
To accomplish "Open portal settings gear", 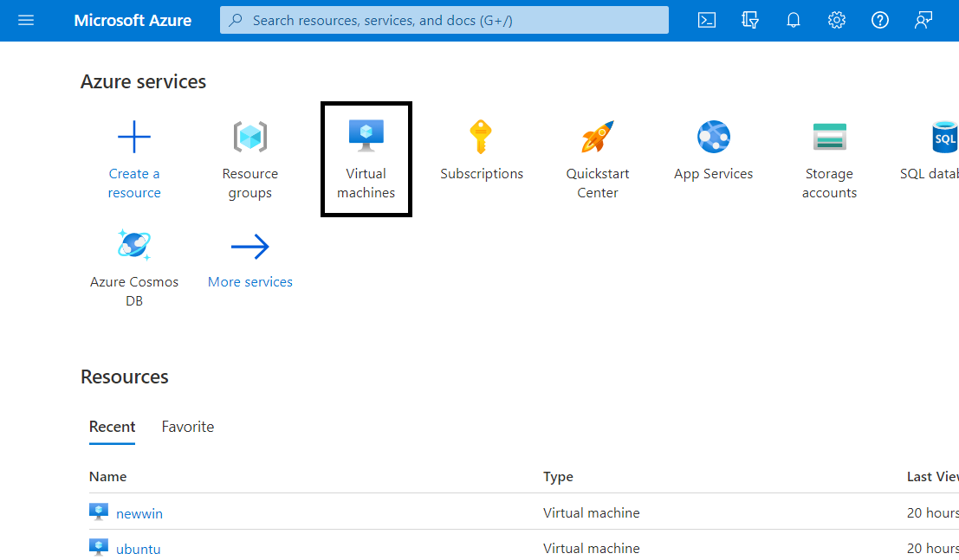I will click(837, 20).
